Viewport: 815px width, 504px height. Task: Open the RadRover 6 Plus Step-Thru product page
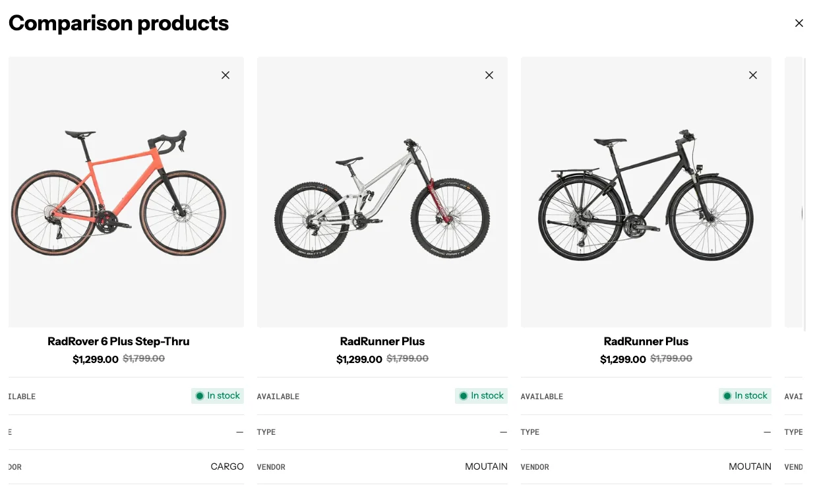[119, 341]
